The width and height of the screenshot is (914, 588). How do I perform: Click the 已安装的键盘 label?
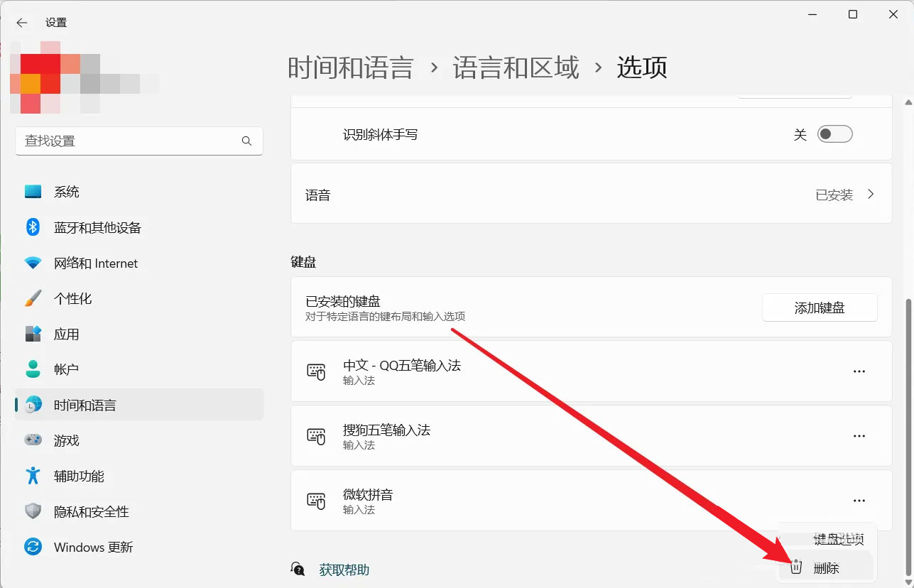click(x=343, y=302)
